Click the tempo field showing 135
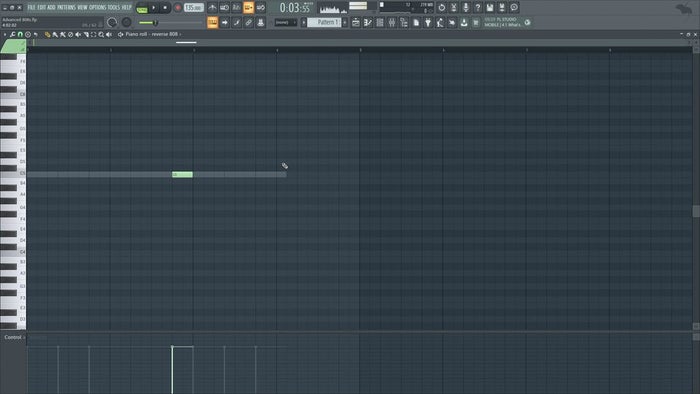The height and width of the screenshot is (394, 700). pos(194,8)
